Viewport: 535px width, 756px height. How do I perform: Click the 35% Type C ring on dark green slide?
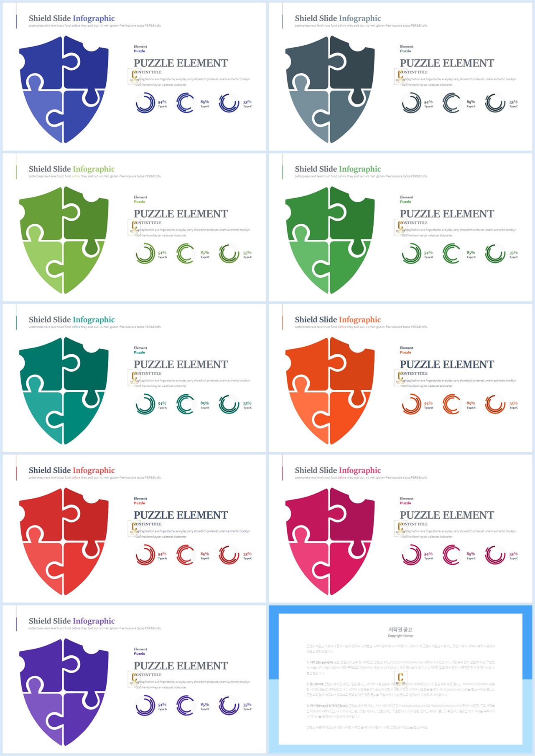[x=495, y=254]
